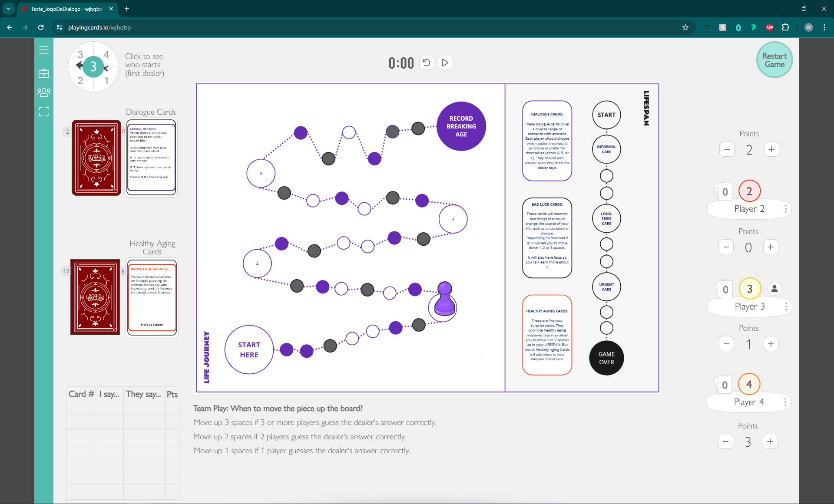Open the players group icon
The image size is (834, 504).
coord(44,92)
